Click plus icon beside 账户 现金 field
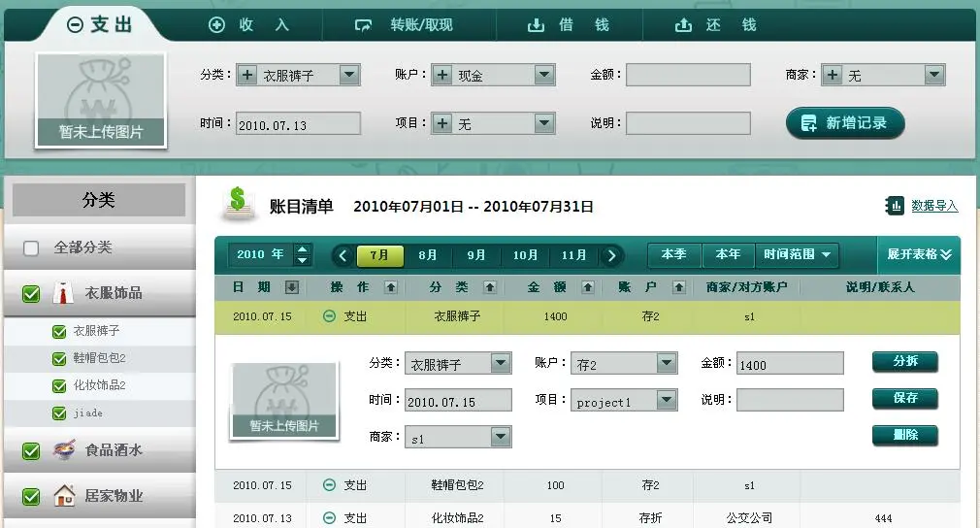The height and width of the screenshot is (528, 980). click(442, 75)
